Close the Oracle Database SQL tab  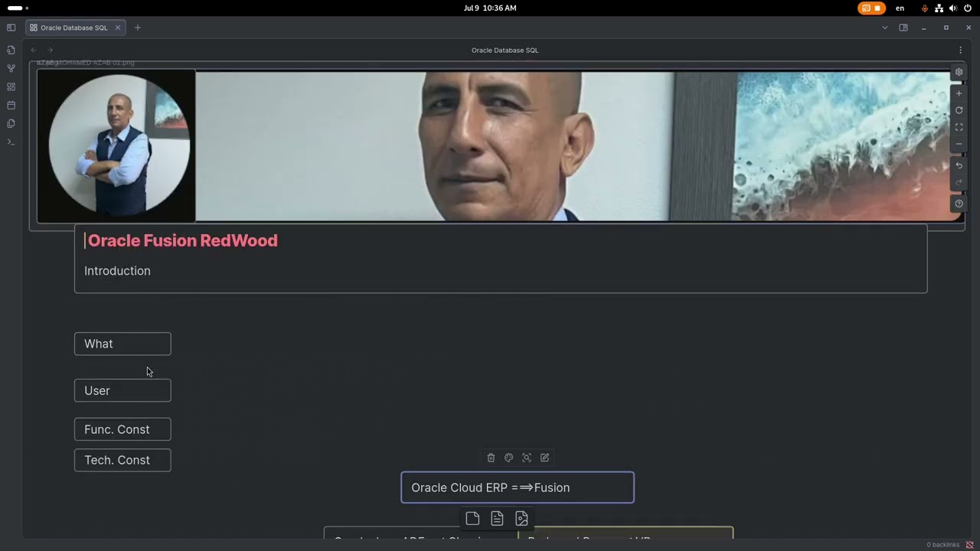tap(118, 28)
